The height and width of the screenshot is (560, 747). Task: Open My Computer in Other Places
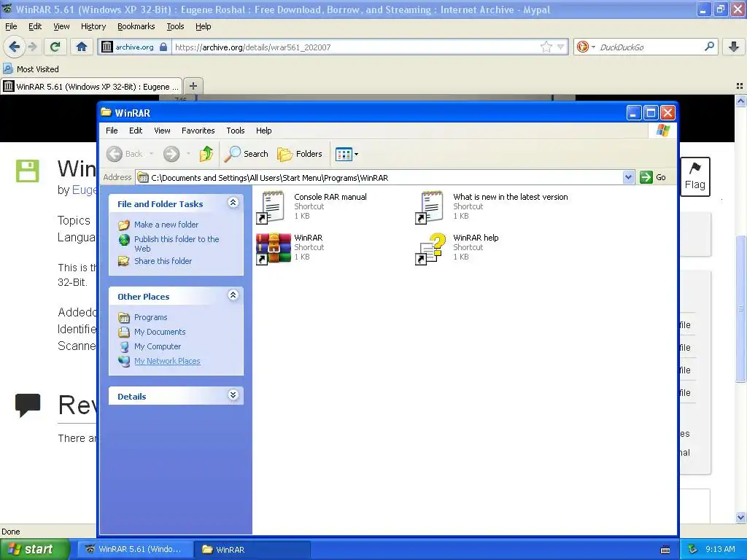coord(158,346)
